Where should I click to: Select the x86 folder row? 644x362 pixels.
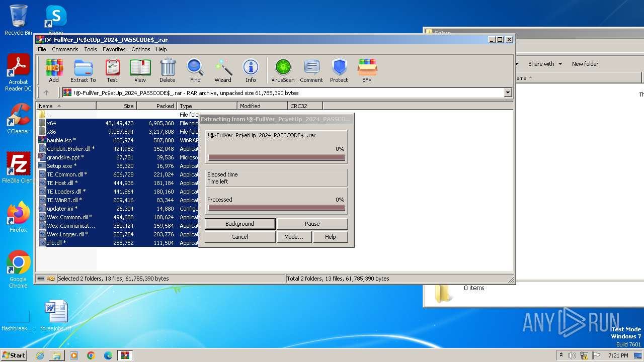click(118, 132)
